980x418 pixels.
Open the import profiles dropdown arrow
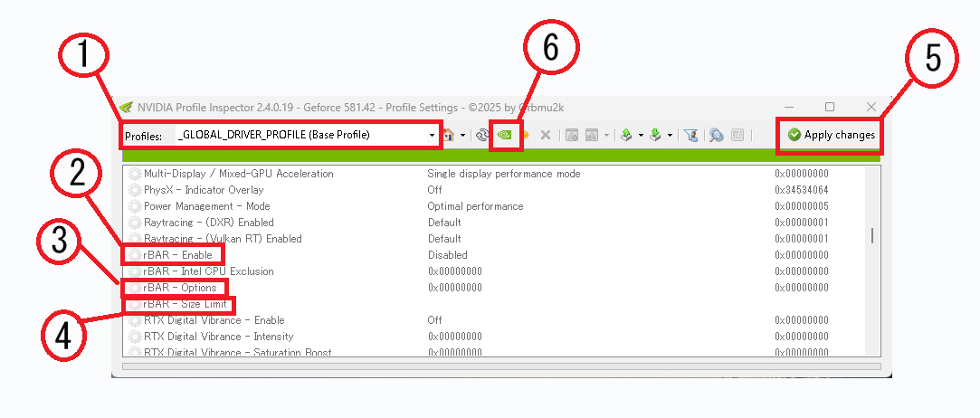point(670,135)
